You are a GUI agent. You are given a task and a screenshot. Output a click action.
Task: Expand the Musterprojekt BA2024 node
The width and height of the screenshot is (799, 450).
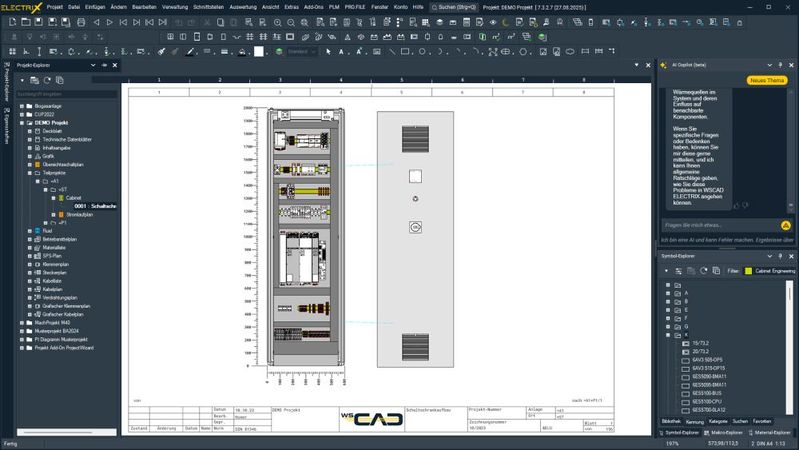[22, 331]
